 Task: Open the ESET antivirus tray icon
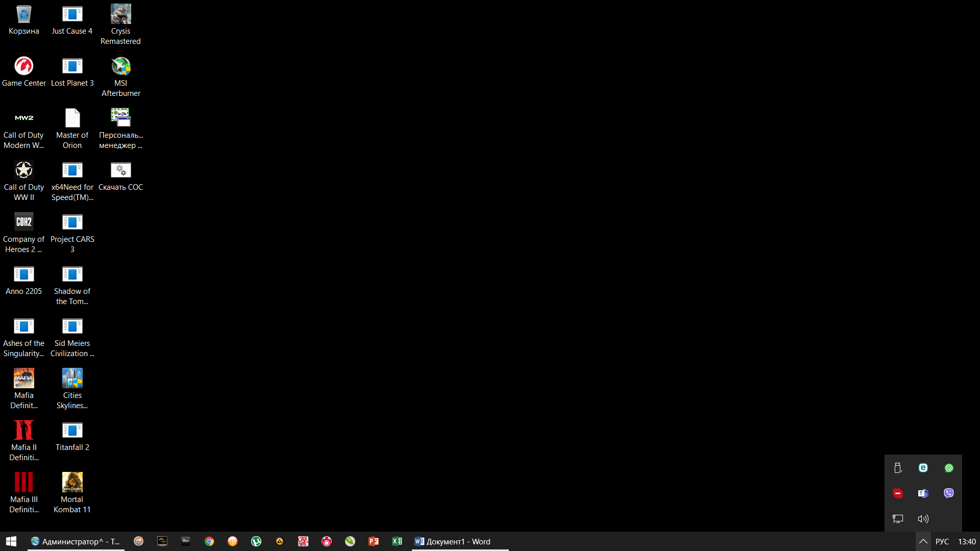tap(923, 468)
